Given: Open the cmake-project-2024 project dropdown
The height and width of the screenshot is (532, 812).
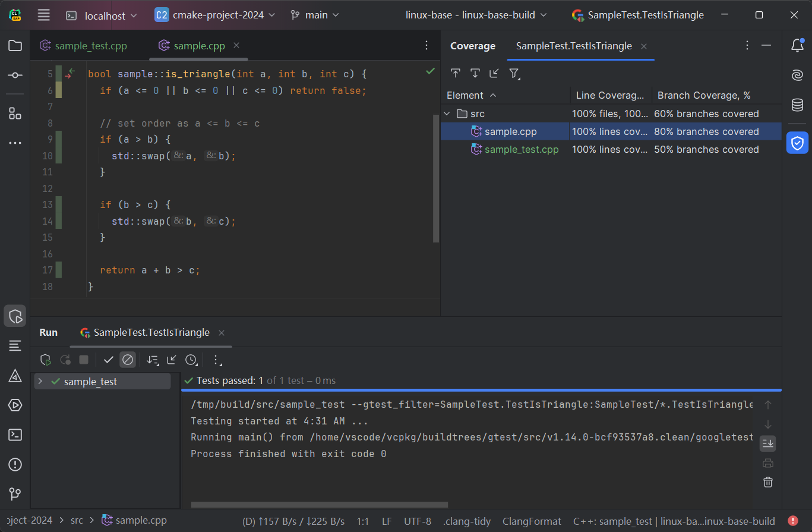Looking at the screenshot, I should (215, 15).
